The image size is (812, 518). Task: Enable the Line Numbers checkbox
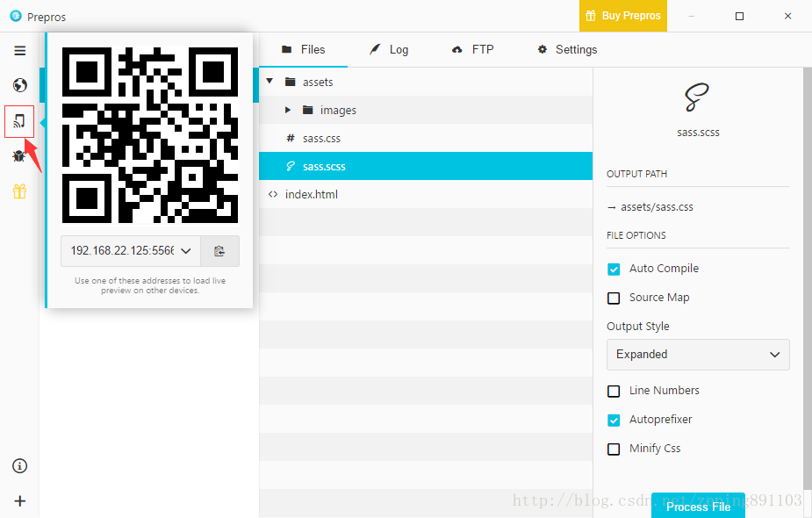point(614,391)
